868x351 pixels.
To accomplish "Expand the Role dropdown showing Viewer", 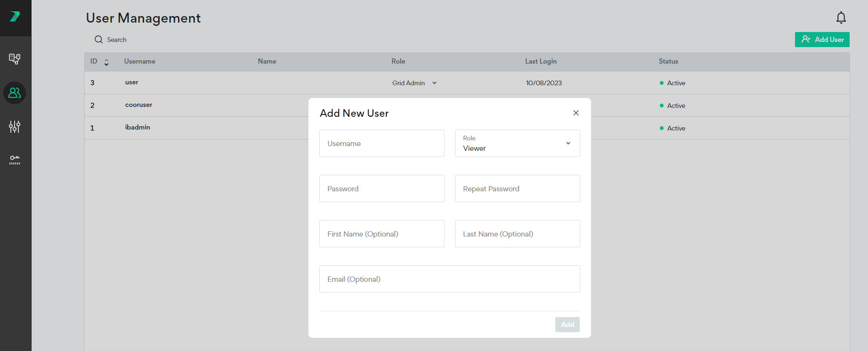I will [x=517, y=143].
